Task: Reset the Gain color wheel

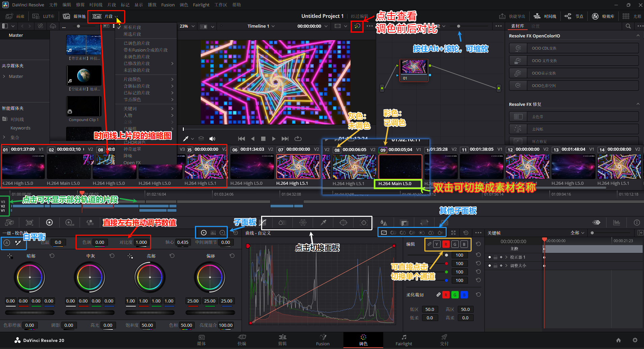Action: tap(172, 256)
